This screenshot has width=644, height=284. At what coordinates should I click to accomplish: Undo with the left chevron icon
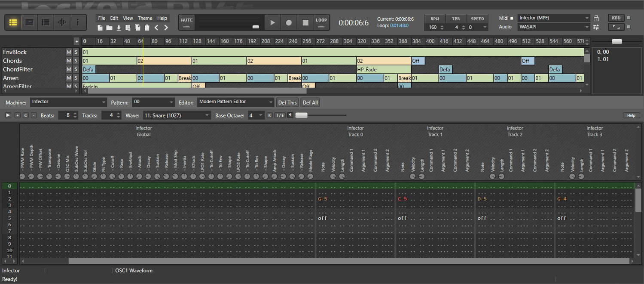(156, 28)
